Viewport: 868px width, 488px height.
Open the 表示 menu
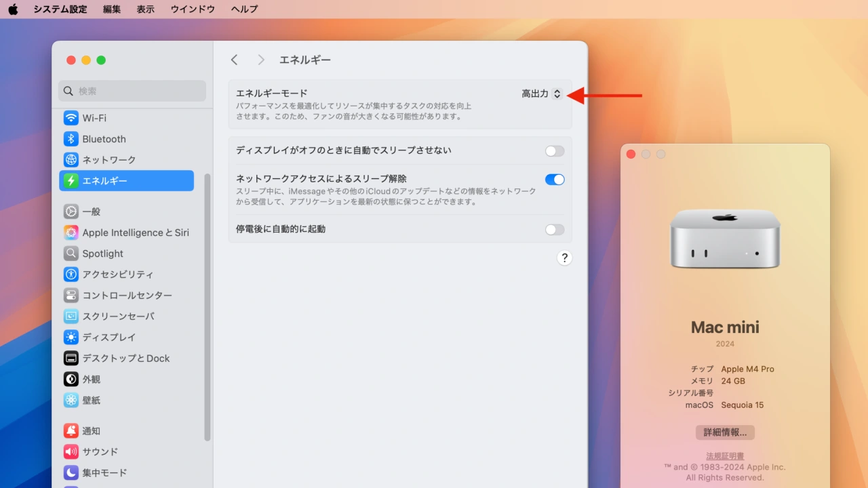tap(145, 9)
